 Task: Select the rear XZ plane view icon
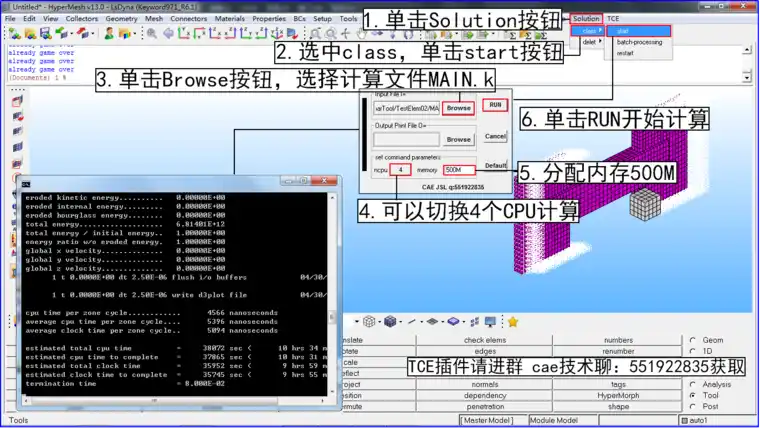pos(230,33)
